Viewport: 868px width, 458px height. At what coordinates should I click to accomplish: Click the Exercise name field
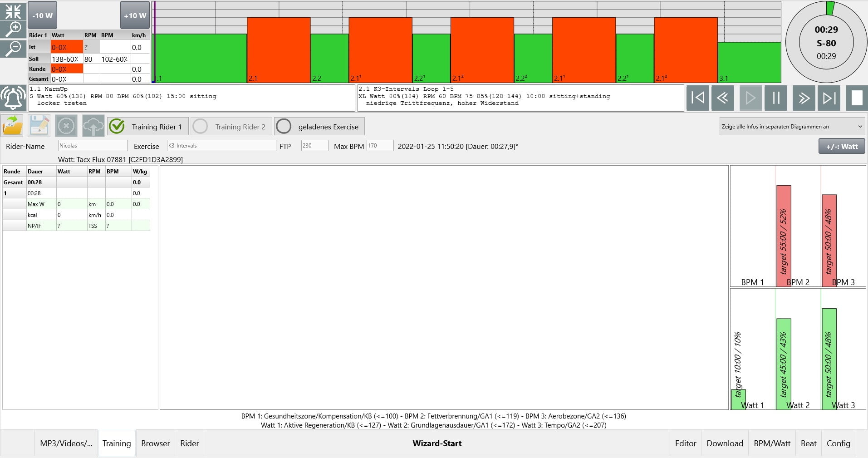(x=221, y=146)
